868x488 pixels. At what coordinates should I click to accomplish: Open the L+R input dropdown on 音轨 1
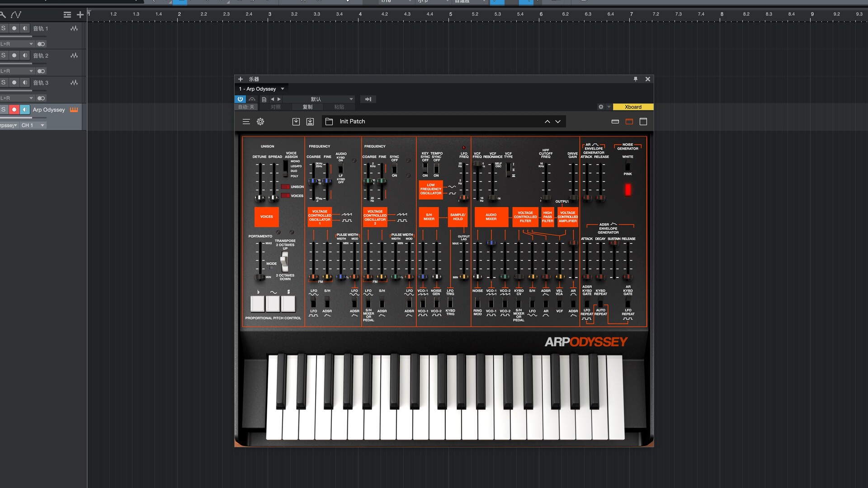tap(17, 44)
